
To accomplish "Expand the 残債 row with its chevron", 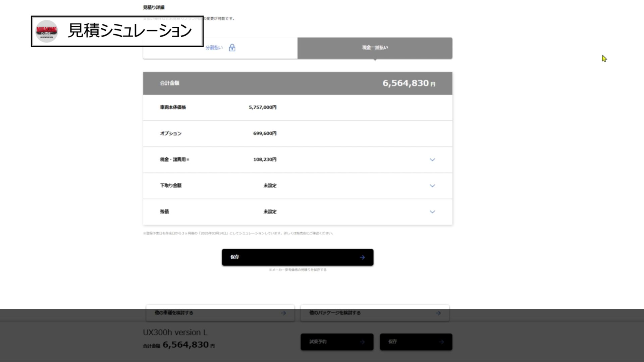I will 432,212.
